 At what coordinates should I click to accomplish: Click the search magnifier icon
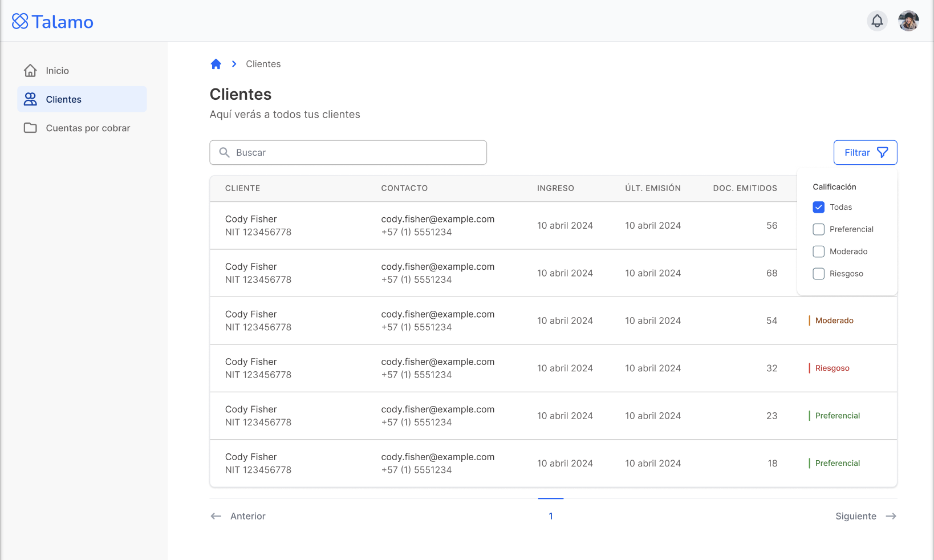pos(225,152)
